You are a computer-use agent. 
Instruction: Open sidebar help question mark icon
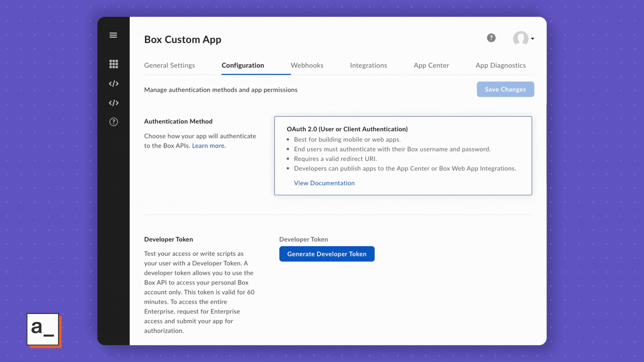114,122
